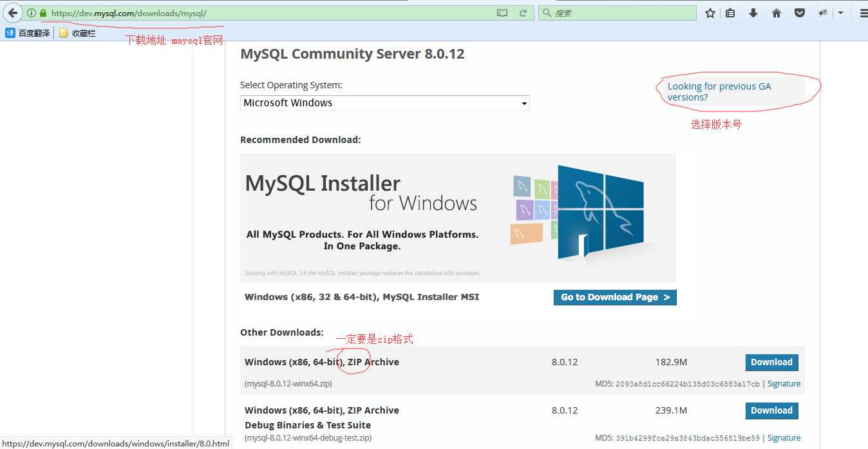868x449 pixels.
Task: Reload the page with the refresh icon
Action: coord(524,13)
